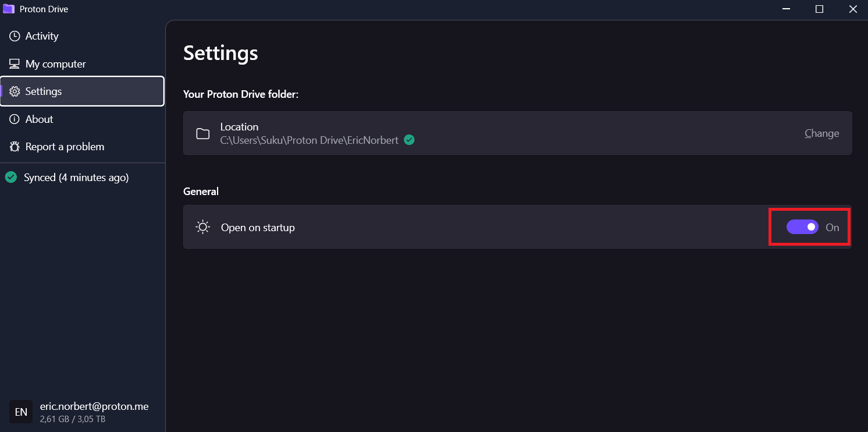Click the Settings gear icon in sidebar

pos(15,91)
